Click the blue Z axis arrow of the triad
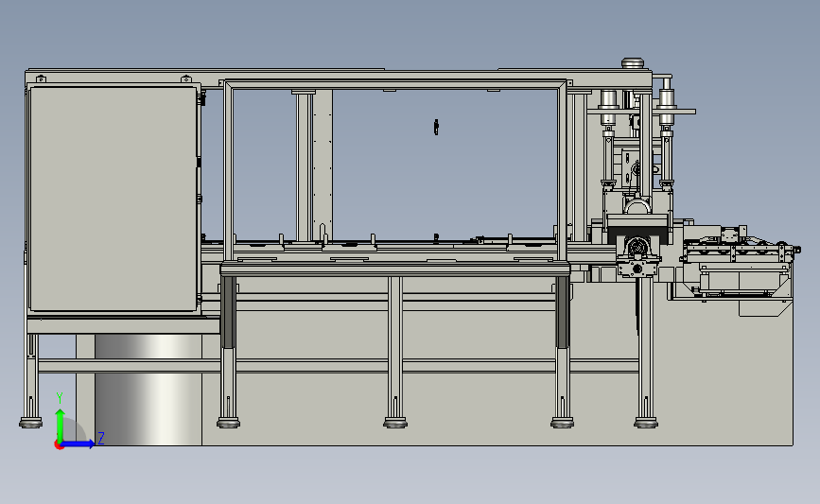 [79, 443]
